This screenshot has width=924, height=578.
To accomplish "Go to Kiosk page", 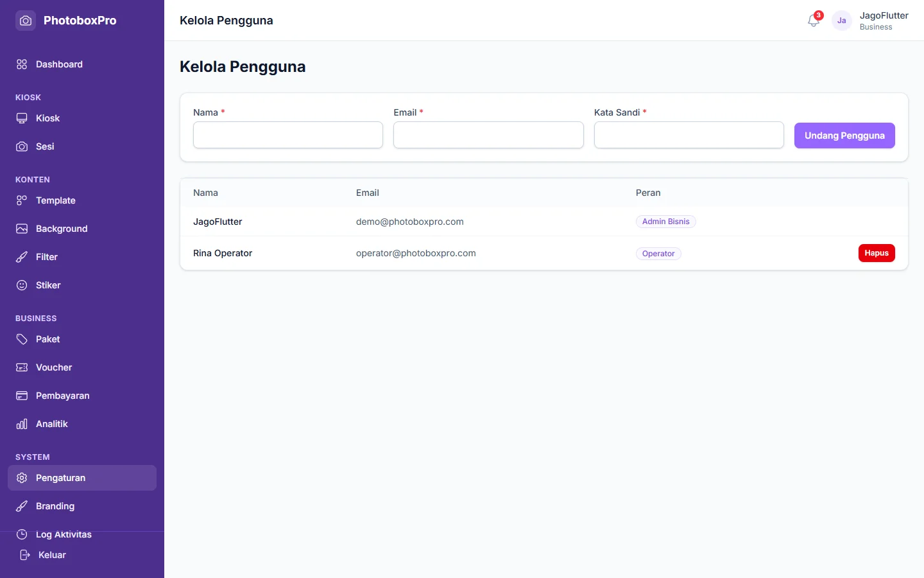I will point(82,118).
